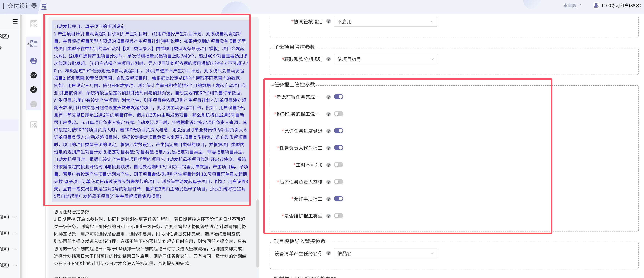Click the tree-structure icon beside 交付设计器

(x=44, y=6)
